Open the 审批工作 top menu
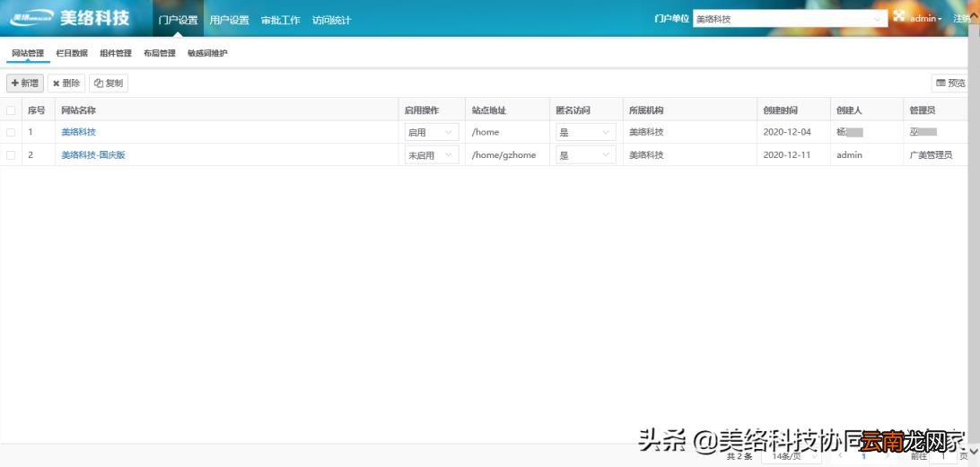 click(x=281, y=20)
